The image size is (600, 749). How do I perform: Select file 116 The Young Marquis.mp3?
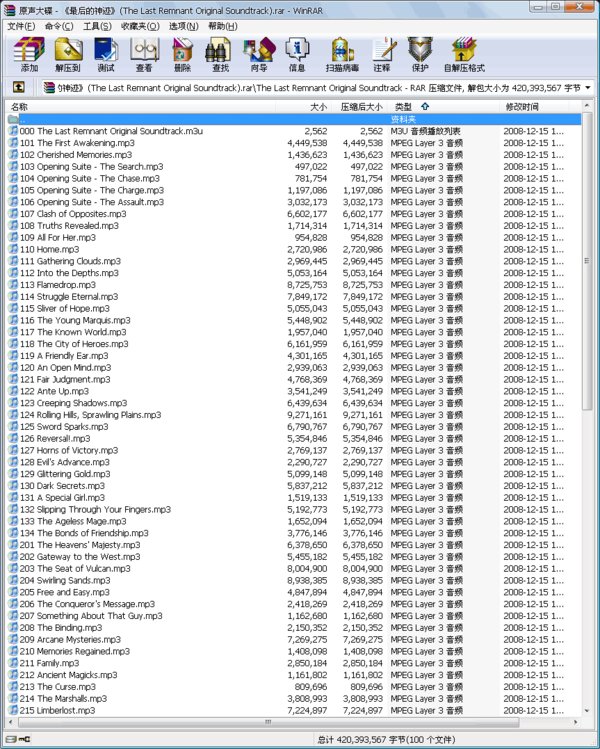click(75, 320)
